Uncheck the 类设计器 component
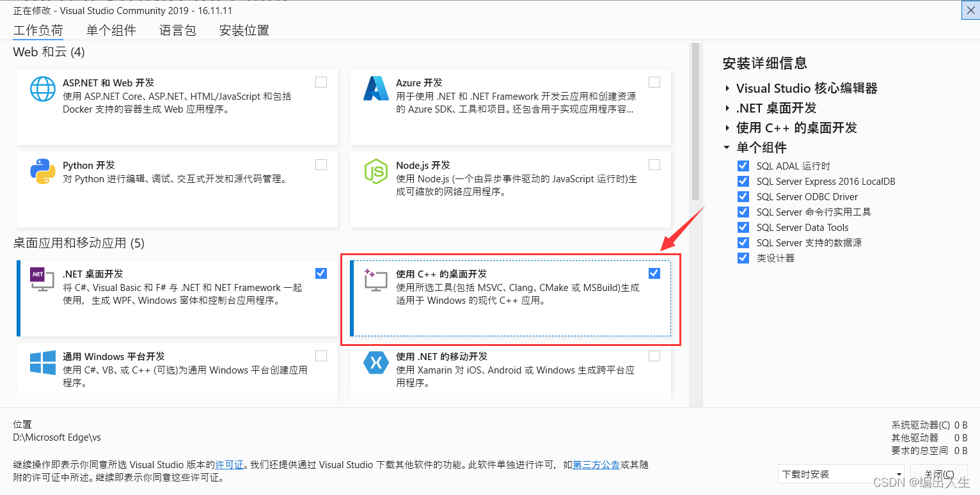The width and height of the screenshot is (980, 495). pyautogui.click(x=743, y=258)
